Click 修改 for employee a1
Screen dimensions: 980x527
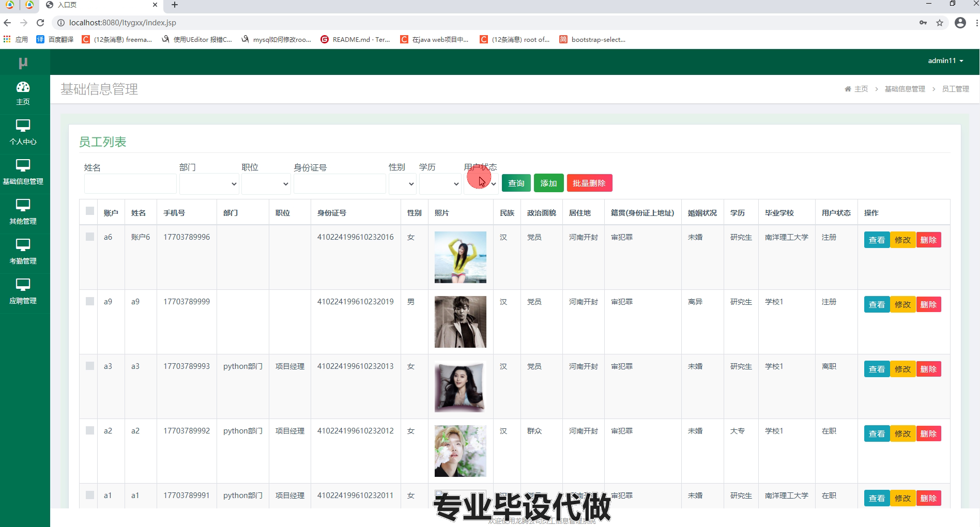point(902,498)
